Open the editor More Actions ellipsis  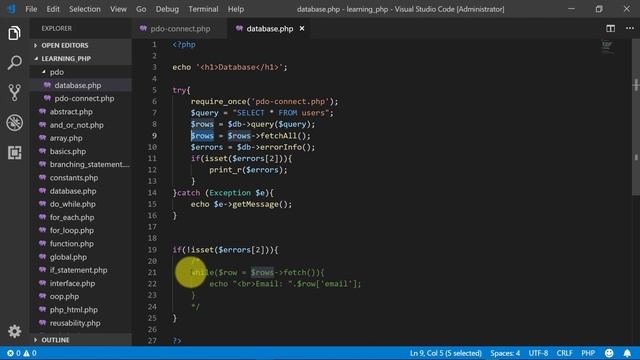(630, 28)
